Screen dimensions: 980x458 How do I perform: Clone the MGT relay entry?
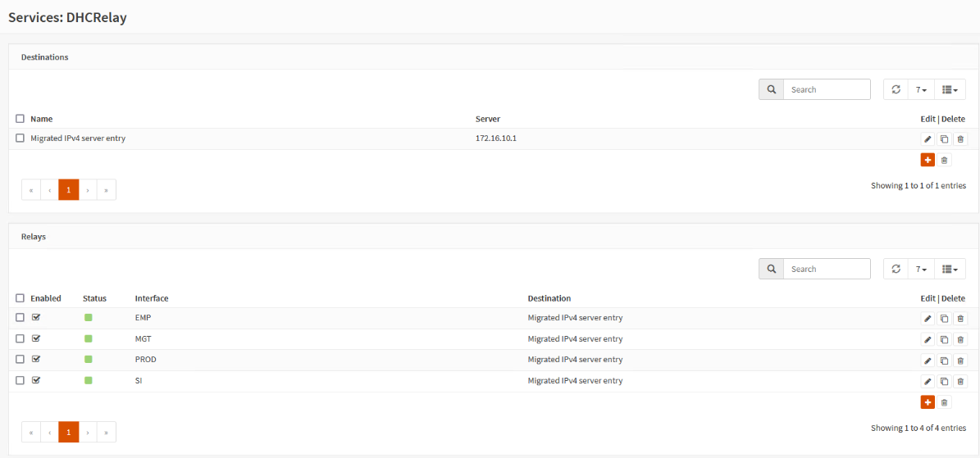(x=945, y=339)
